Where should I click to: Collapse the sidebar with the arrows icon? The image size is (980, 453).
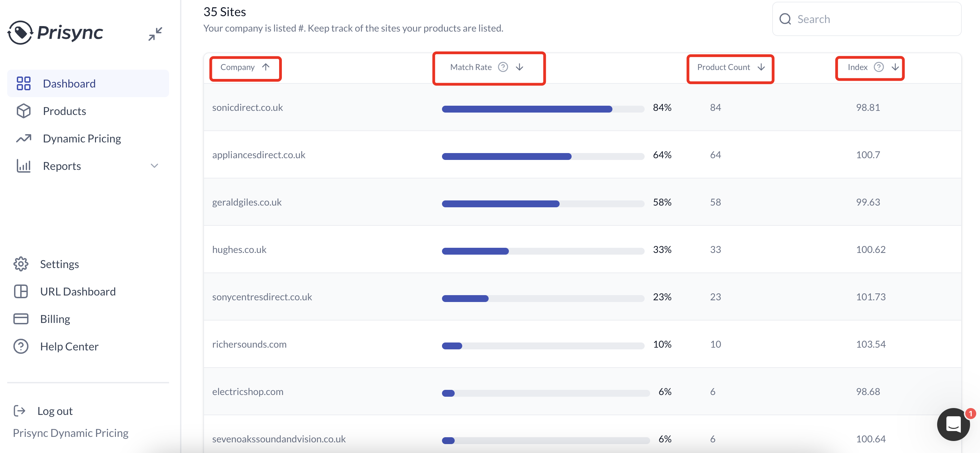[x=155, y=34]
